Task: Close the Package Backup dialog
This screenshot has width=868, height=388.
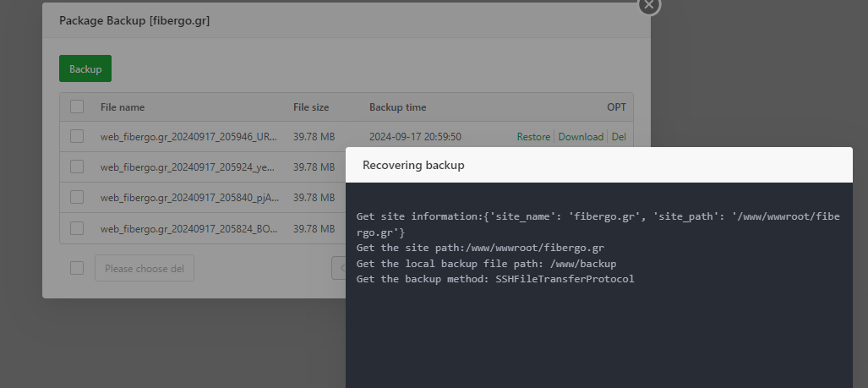Action: 648,5
